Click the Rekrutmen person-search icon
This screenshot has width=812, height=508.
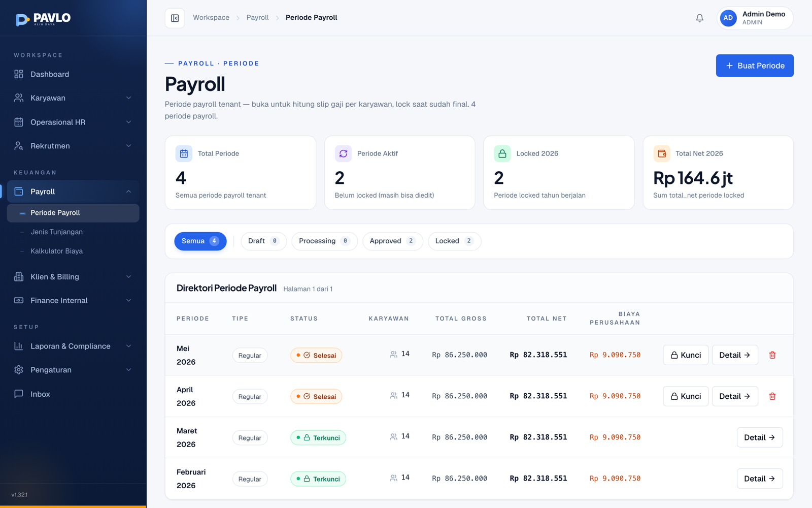click(x=19, y=146)
